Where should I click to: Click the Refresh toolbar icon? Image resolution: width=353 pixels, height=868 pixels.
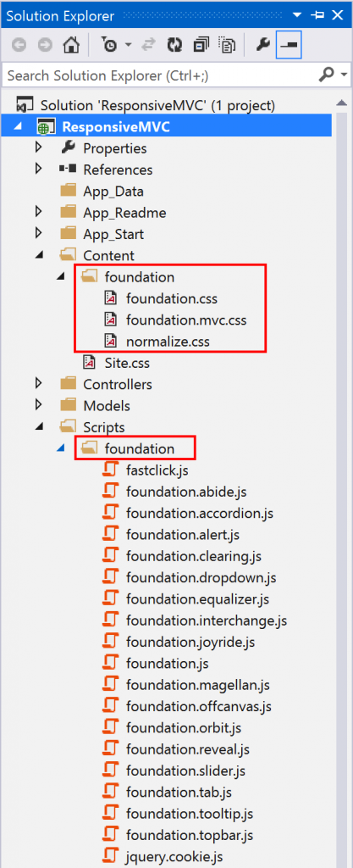pyautogui.click(x=175, y=46)
